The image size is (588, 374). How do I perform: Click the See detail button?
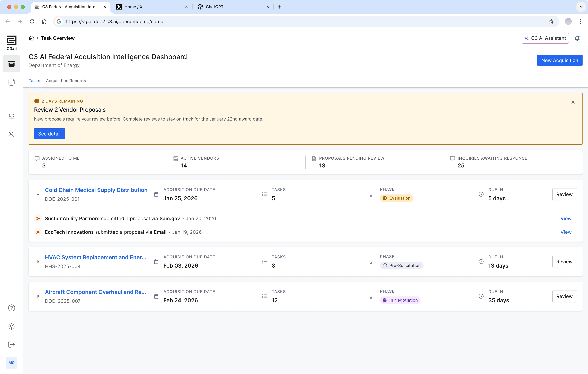click(x=49, y=134)
